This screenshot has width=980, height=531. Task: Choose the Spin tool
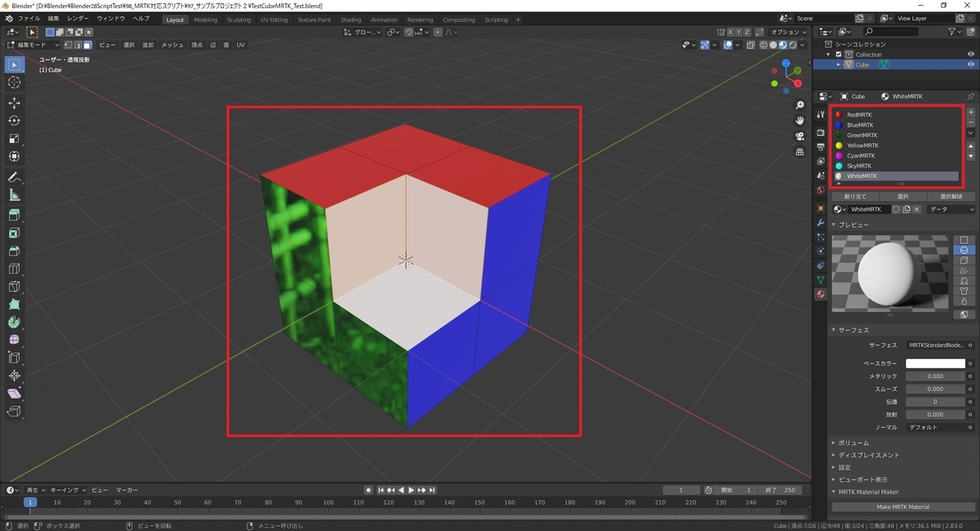coord(14,323)
